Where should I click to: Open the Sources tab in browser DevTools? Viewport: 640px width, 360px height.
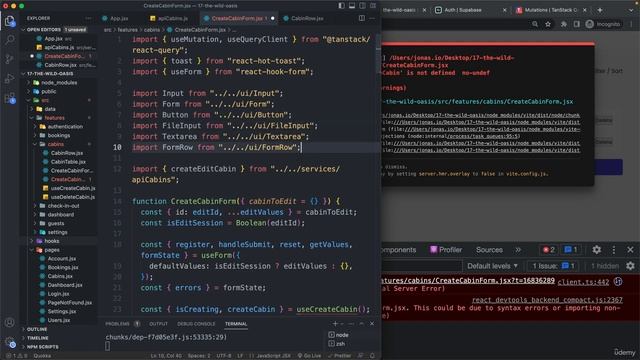tap(489, 249)
